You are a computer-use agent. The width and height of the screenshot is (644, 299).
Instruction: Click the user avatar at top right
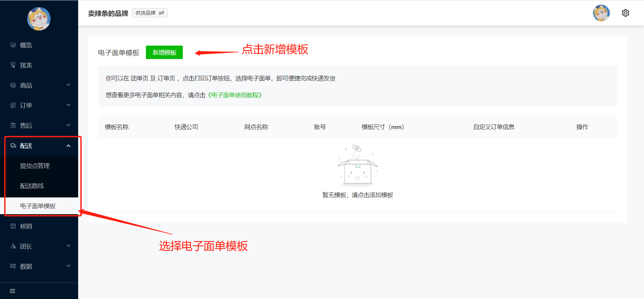click(601, 13)
